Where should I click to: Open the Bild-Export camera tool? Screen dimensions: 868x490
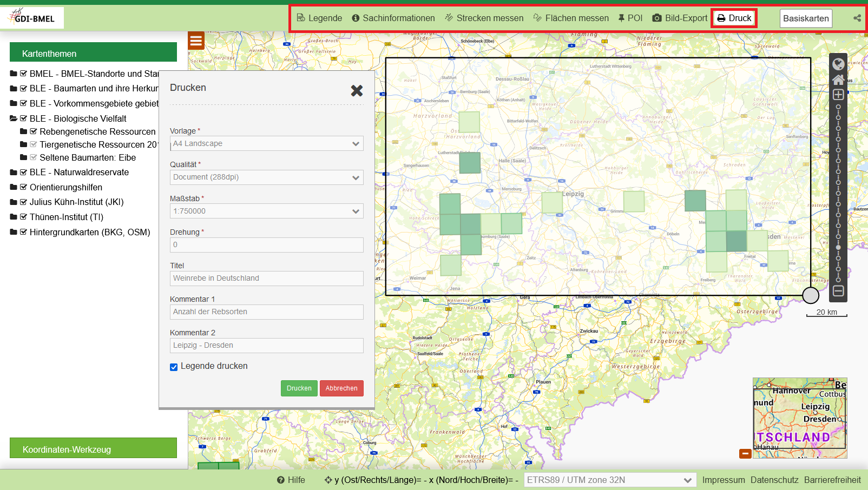tap(680, 18)
